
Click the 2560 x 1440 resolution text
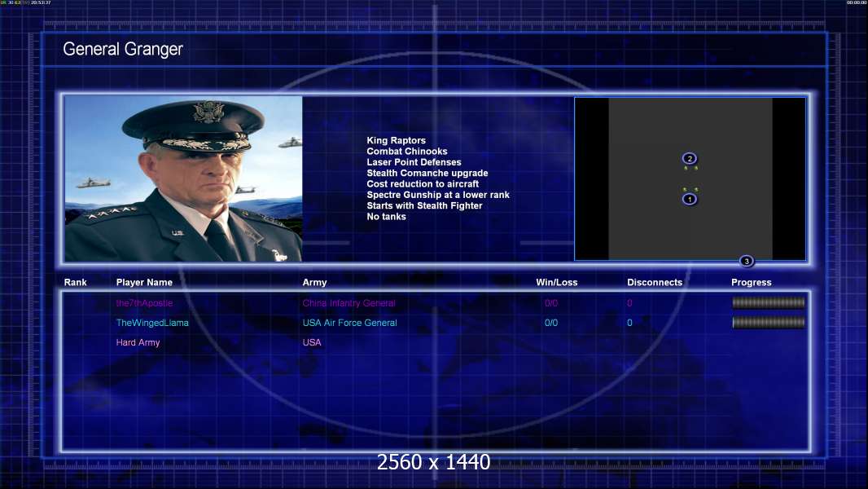pyautogui.click(x=433, y=462)
